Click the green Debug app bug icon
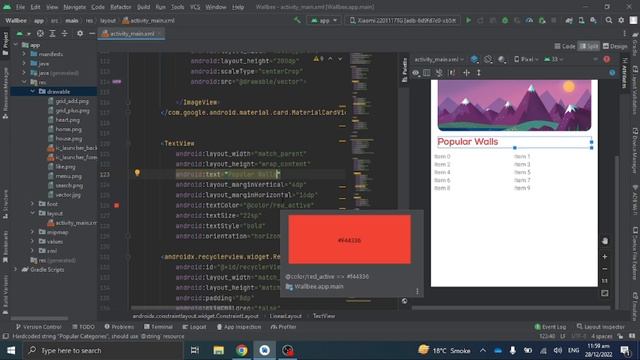This screenshot has width=640, height=360. click(x=505, y=20)
